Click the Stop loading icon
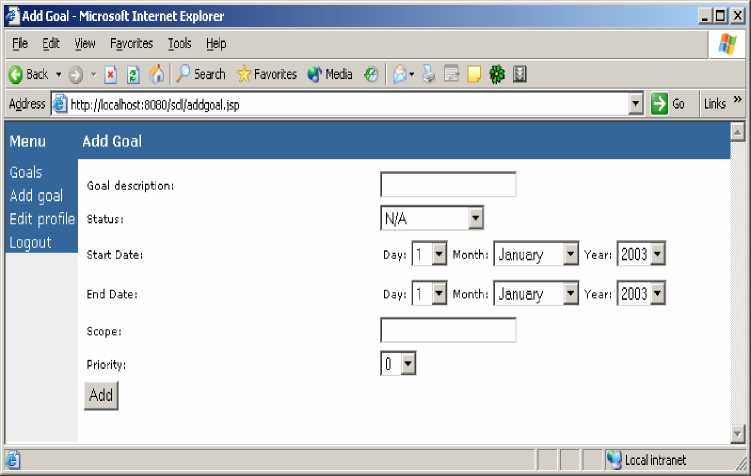 (111, 75)
